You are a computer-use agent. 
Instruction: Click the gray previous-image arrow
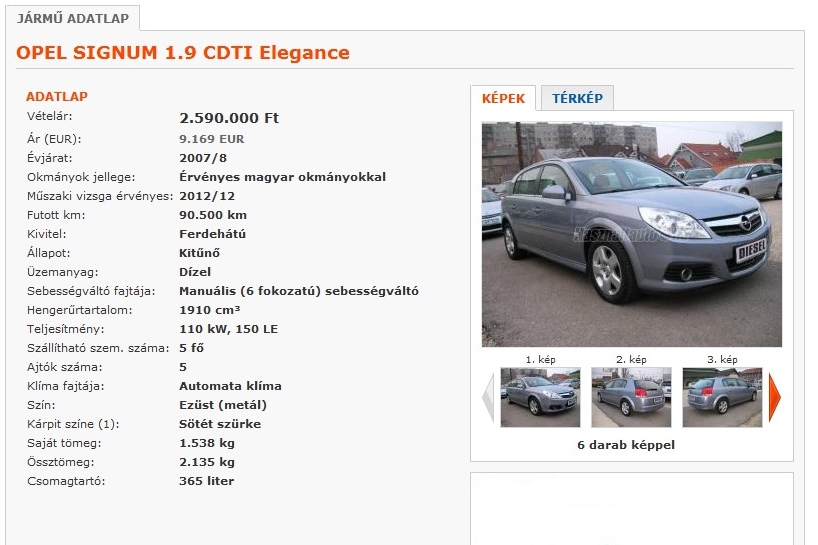[488, 397]
